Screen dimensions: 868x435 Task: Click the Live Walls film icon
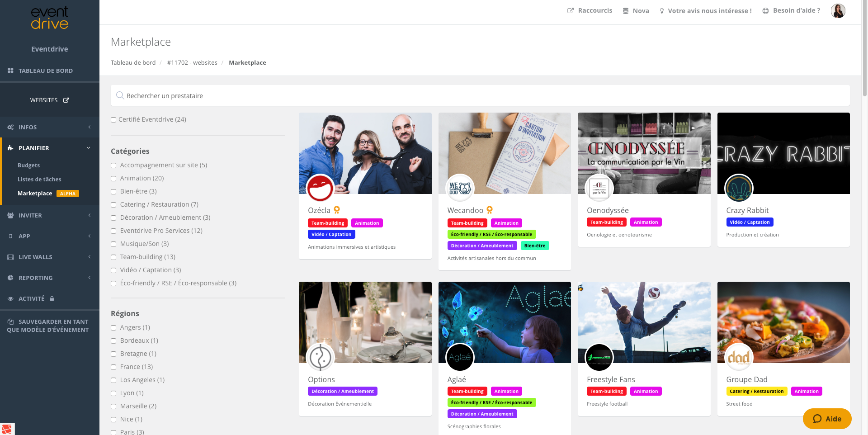[10, 257]
